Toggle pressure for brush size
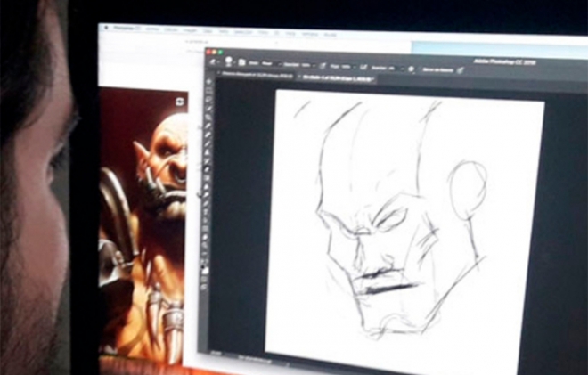This screenshot has height=375, width=588. [x=461, y=70]
